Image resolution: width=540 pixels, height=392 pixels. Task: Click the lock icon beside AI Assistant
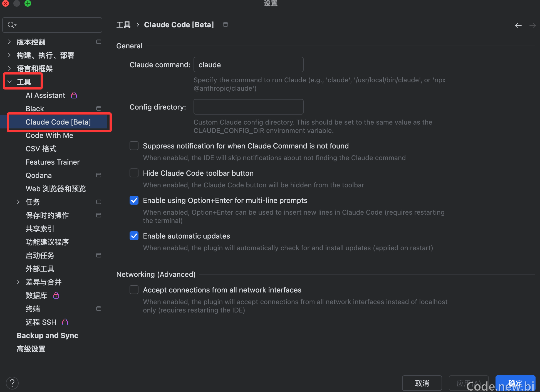coord(74,95)
